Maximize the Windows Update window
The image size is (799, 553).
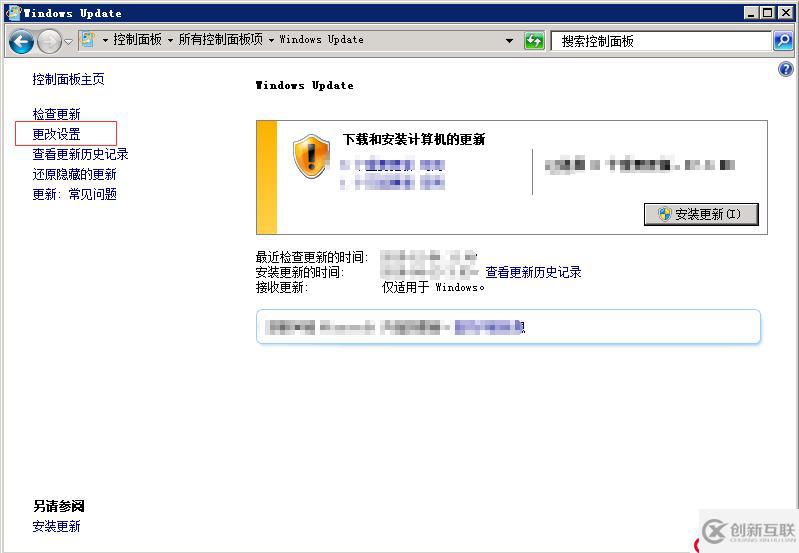pos(767,13)
